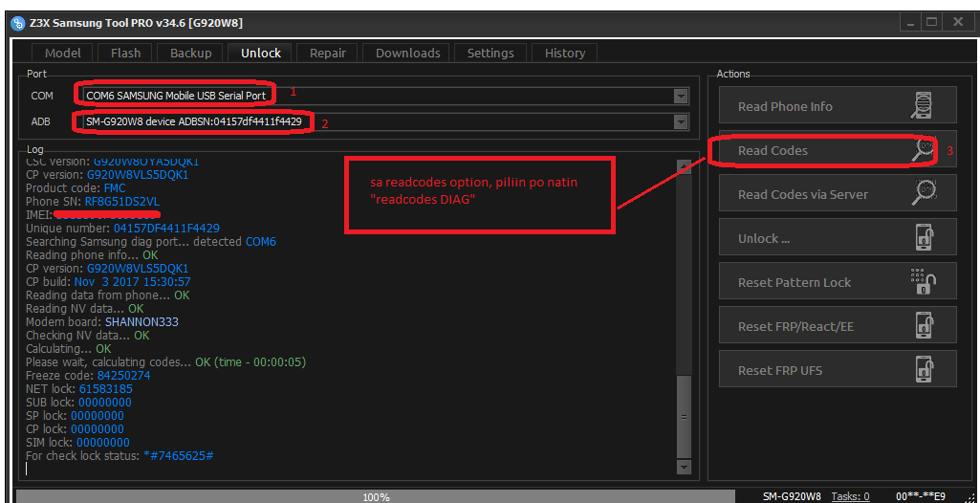980x503 pixels.
Task: Select the Unlock tab
Action: [261, 54]
